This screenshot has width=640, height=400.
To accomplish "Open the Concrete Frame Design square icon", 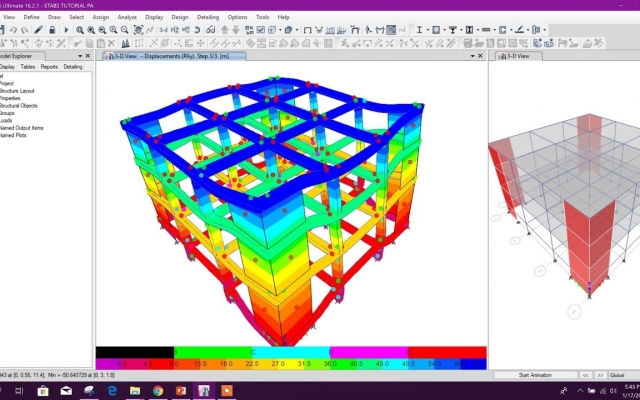I will click(x=436, y=30).
